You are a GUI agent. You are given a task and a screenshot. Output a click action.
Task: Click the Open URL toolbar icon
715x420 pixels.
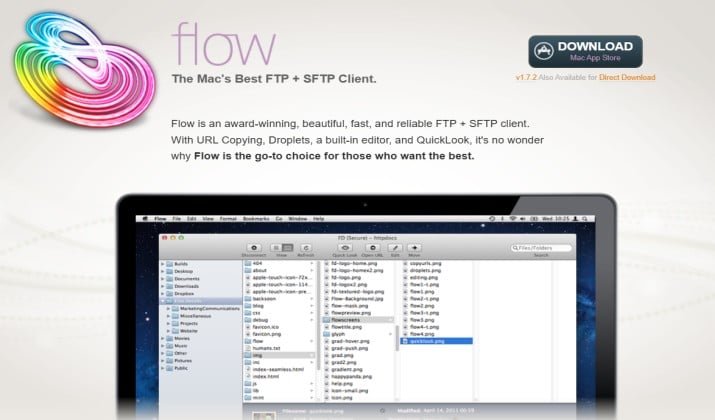click(373, 248)
